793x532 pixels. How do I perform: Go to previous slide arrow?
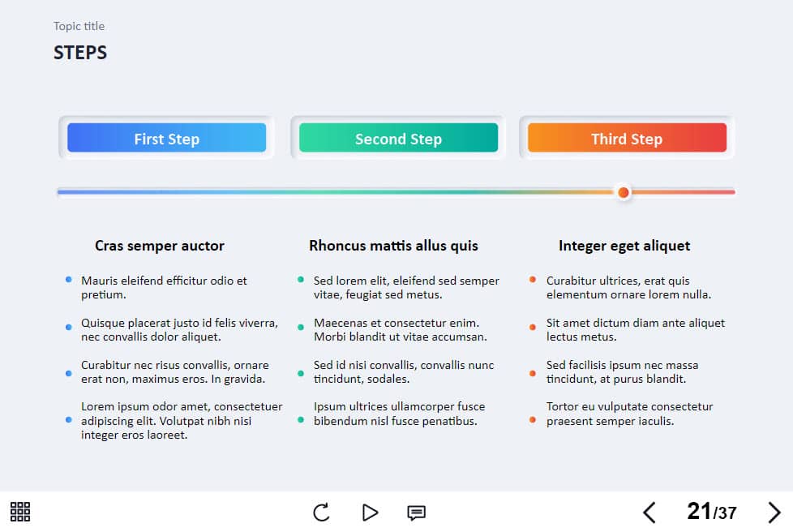click(649, 513)
